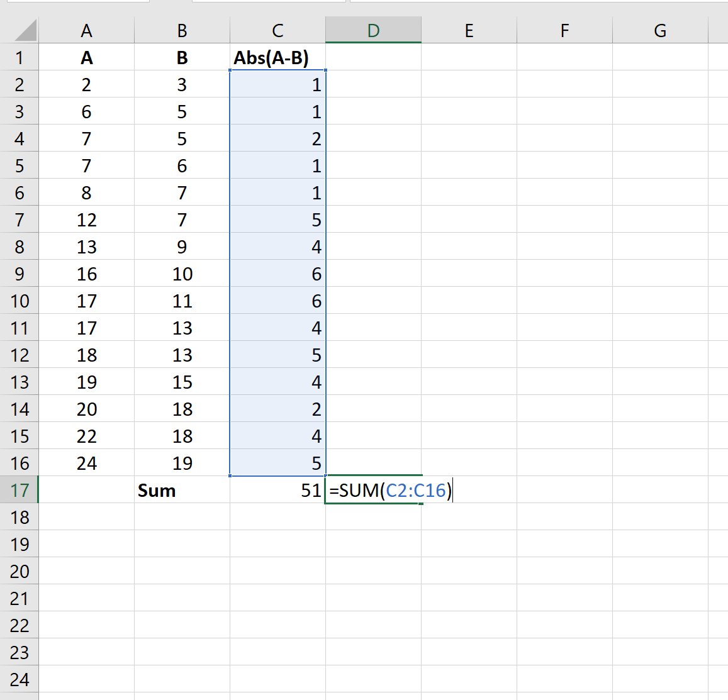The width and height of the screenshot is (728, 700).
Task: Select column header A
Action: 86,30
